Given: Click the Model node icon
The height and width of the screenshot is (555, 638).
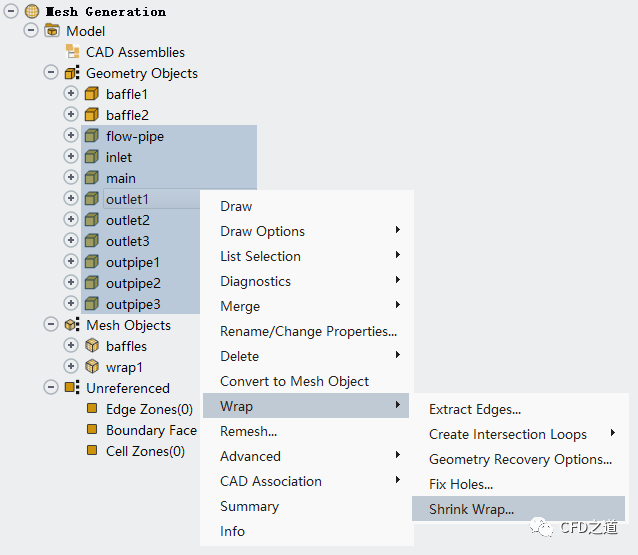Looking at the screenshot, I should [52, 31].
